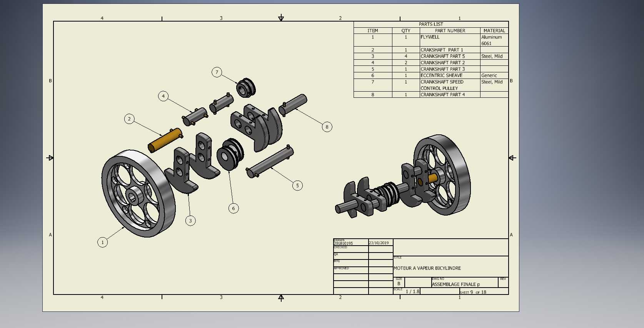Select balloon number 6
This screenshot has height=328, width=644.
pyautogui.click(x=234, y=208)
